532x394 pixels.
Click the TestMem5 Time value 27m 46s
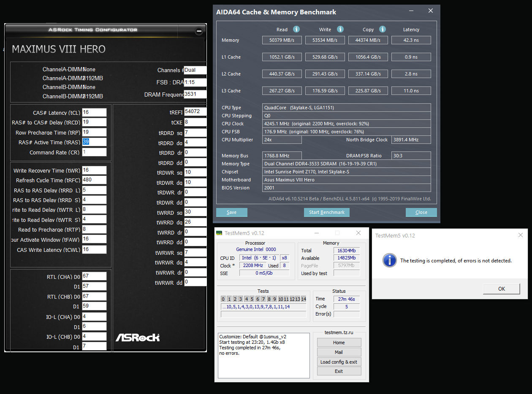(x=347, y=299)
